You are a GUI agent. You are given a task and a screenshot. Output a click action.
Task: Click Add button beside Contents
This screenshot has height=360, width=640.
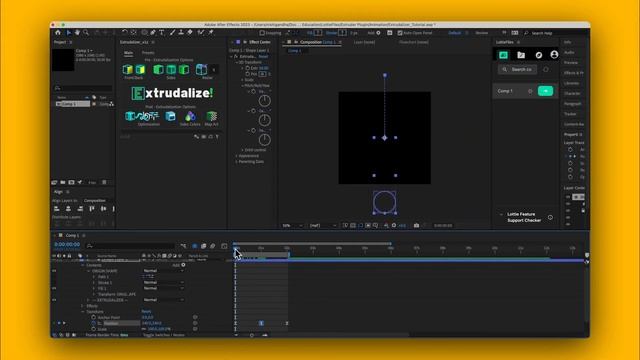point(179,265)
